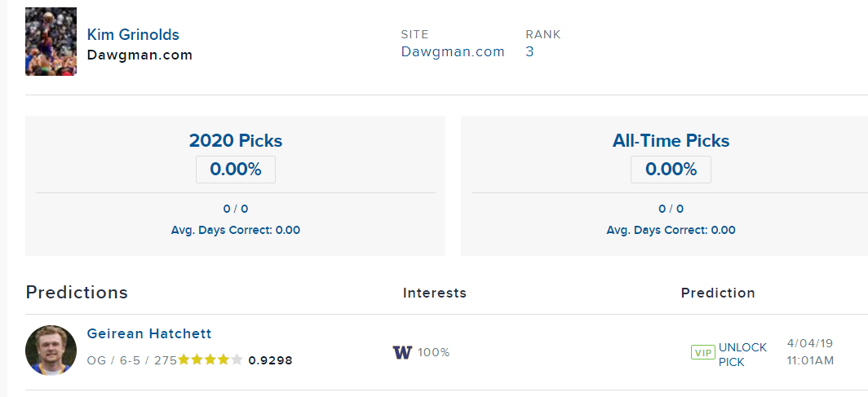
Task: Click the Unlock Pick link
Action: (742, 354)
